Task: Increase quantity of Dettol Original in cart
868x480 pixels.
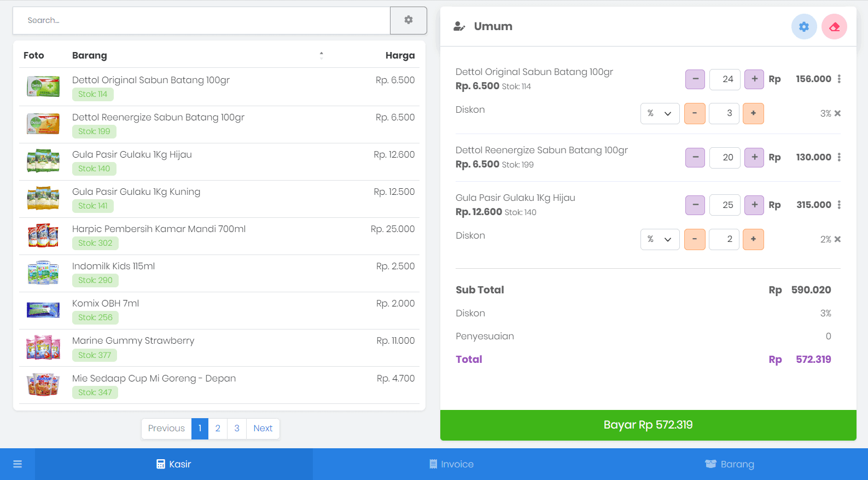Action: [754, 79]
